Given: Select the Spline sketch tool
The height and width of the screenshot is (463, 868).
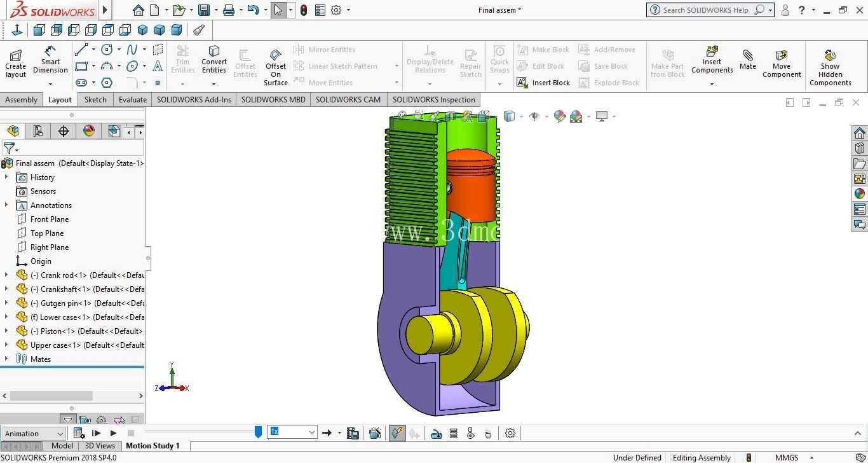Looking at the screenshot, I should coord(132,50).
